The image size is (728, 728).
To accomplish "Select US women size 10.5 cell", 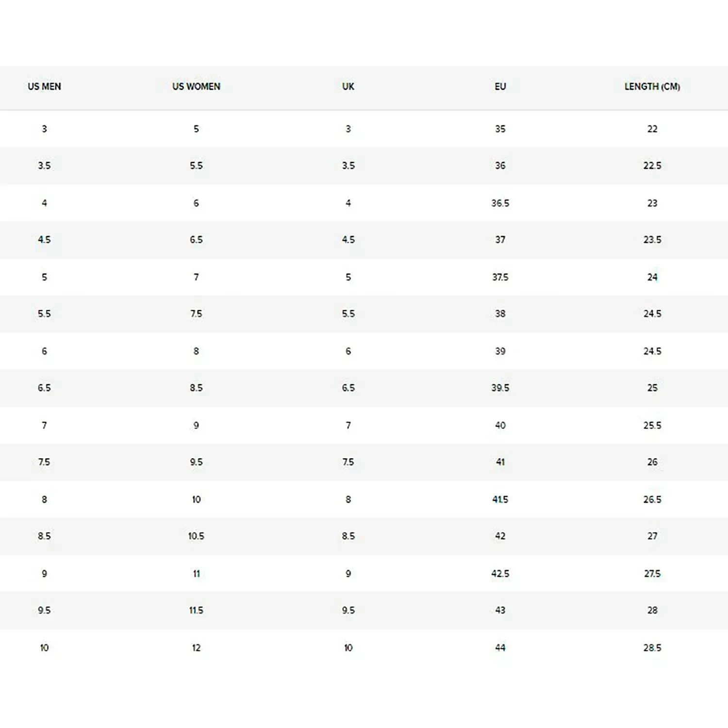I will pos(196,536).
